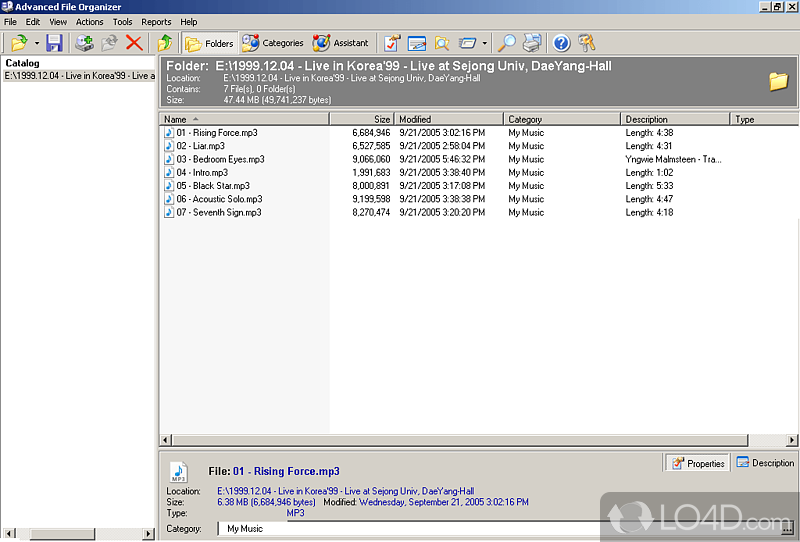Select the E:\1999.12.04 catalog tree entry

click(x=79, y=76)
